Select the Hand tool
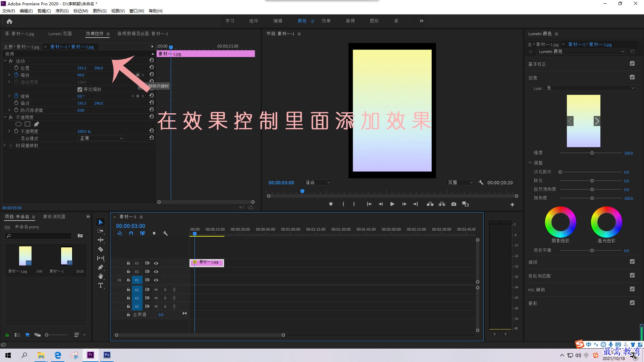The width and height of the screenshot is (644, 362). [x=101, y=276]
